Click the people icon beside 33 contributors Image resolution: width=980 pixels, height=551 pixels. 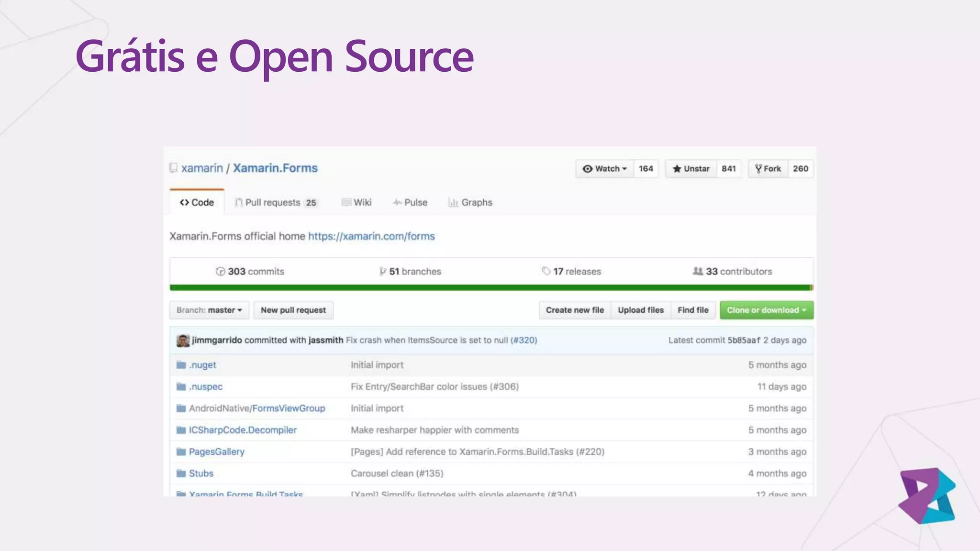point(698,271)
